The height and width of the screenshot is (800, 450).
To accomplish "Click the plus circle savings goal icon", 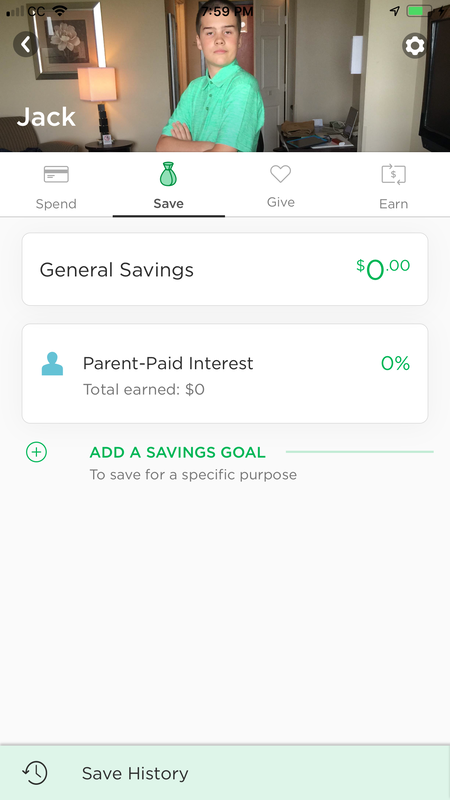I will 36,452.
